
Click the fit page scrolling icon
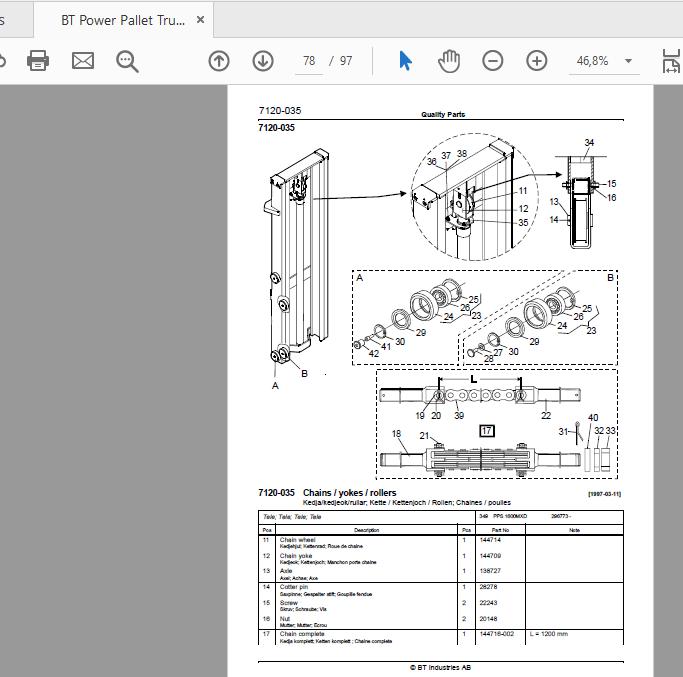tap(671, 61)
